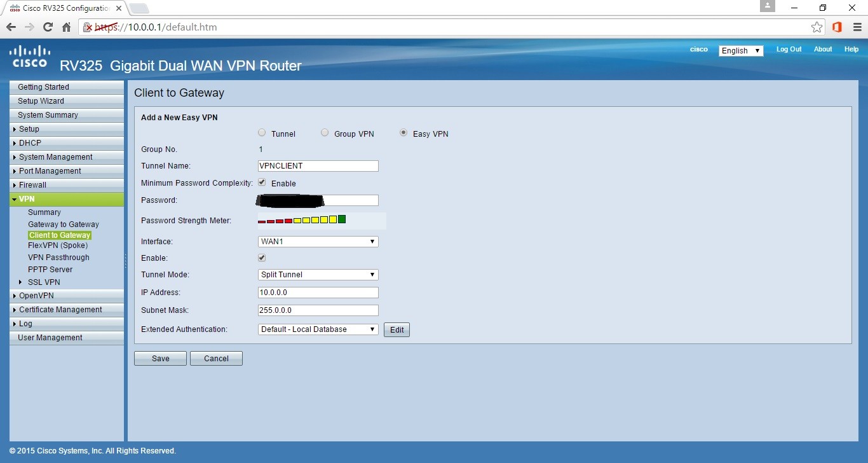Open FlexVPN (Spoke) submenu item
The width and height of the screenshot is (868, 463).
(x=58, y=245)
